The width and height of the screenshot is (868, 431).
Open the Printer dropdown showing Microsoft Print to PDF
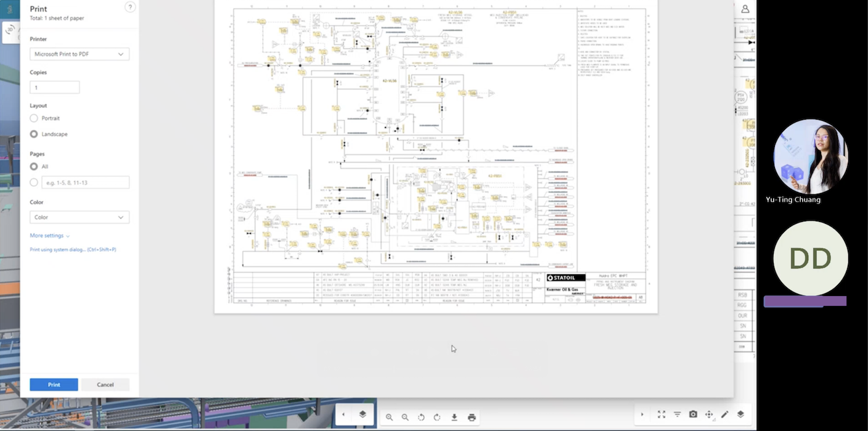80,54
